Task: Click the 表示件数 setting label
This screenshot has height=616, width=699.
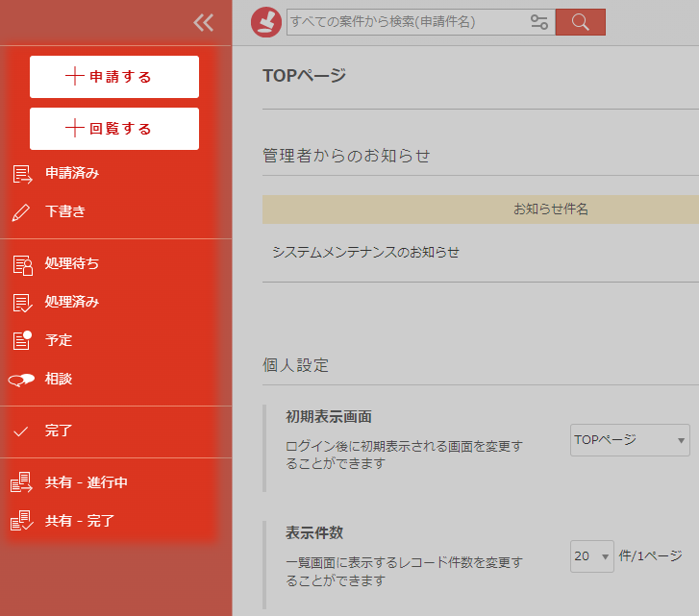Action: coord(314,532)
